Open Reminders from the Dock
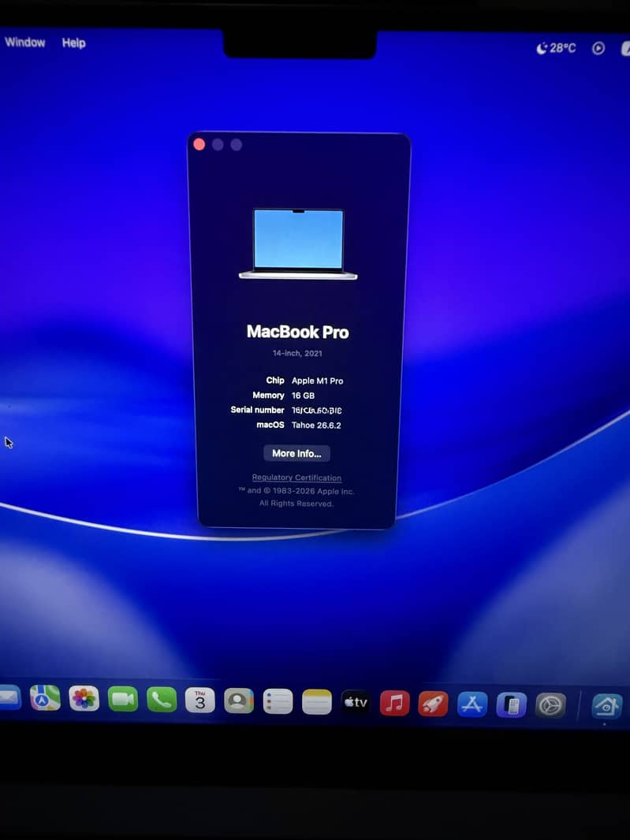This screenshot has height=840, width=630. tap(278, 701)
